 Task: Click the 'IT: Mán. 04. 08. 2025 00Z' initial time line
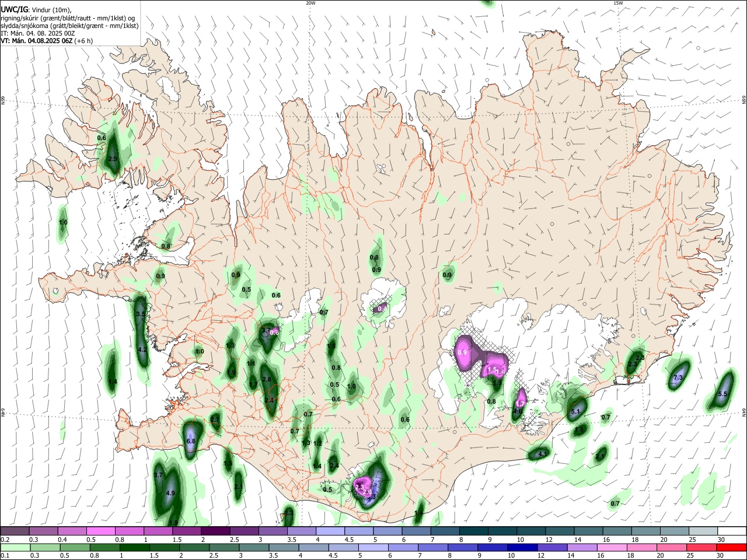(38, 33)
